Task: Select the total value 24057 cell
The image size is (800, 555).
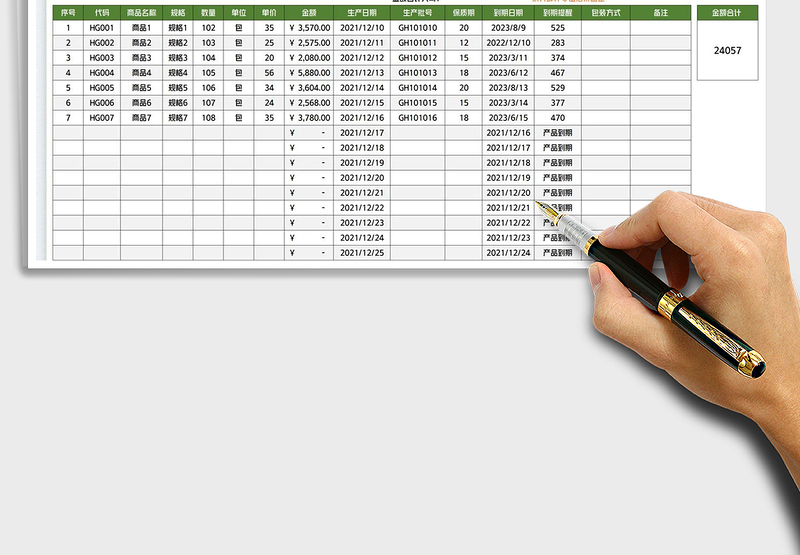Action: (727, 50)
